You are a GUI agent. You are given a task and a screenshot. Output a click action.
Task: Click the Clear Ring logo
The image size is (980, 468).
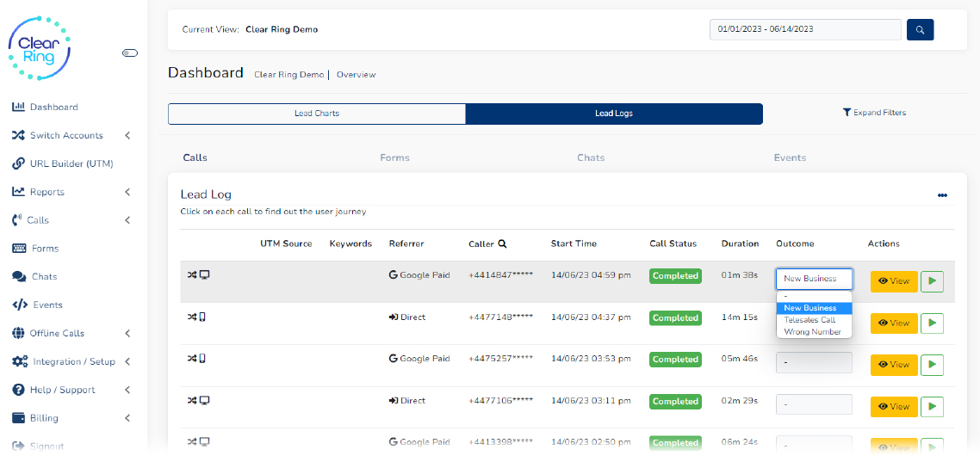40,47
